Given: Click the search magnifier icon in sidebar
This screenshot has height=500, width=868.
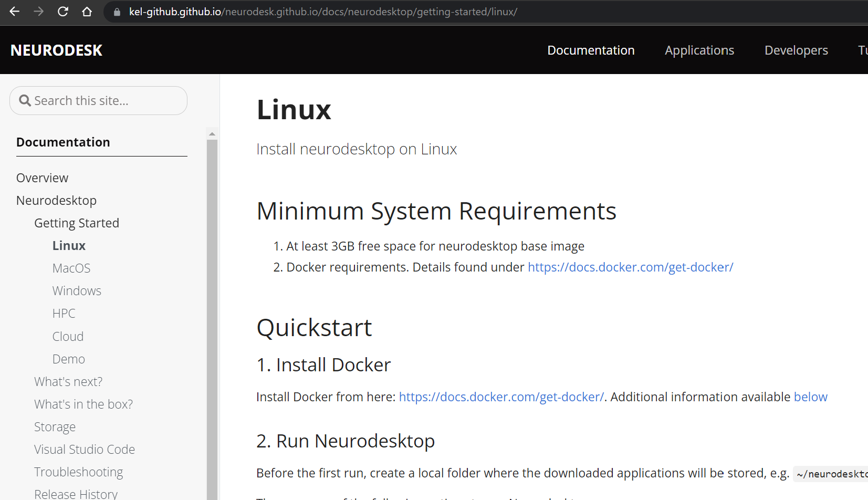Looking at the screenshot, I should pos(25,100).
